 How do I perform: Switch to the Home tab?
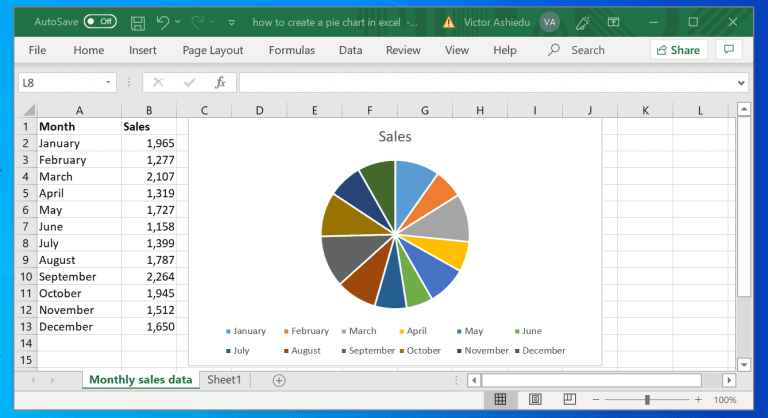click(89, 50)
